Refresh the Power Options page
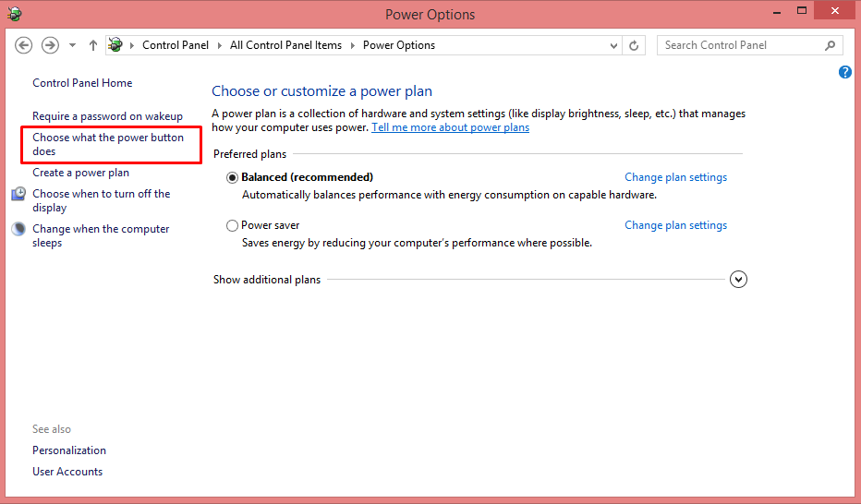This screenshot has width=861, height=504. coord(634,45)
